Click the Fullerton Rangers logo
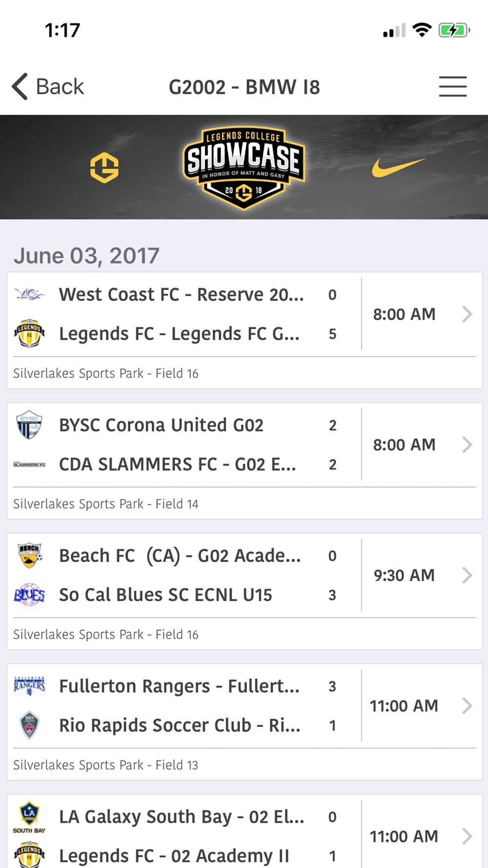 coord(29,686)
